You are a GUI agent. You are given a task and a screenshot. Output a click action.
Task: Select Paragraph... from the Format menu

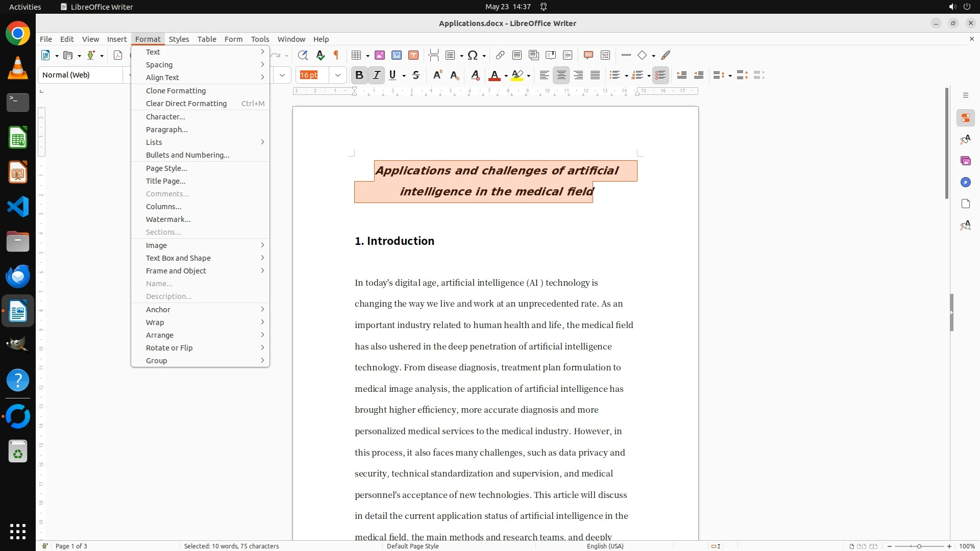pyautogui.click(x=167, y=130)
